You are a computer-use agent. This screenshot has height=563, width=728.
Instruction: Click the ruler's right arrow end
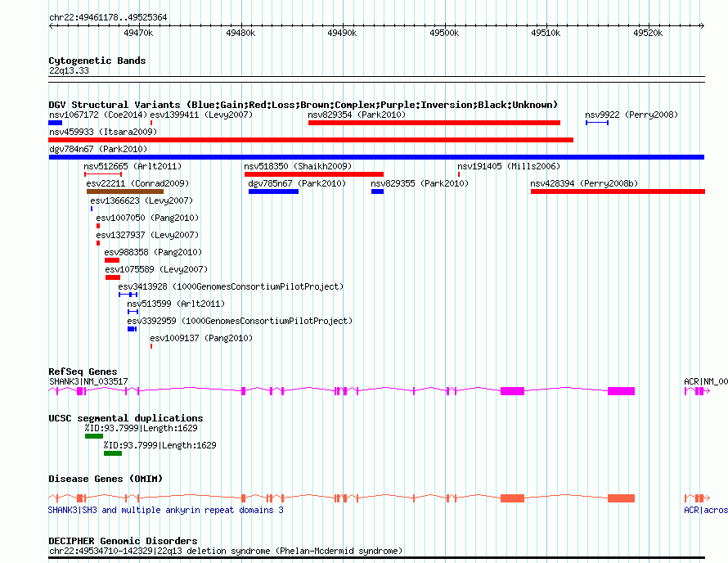coord(703,25)
